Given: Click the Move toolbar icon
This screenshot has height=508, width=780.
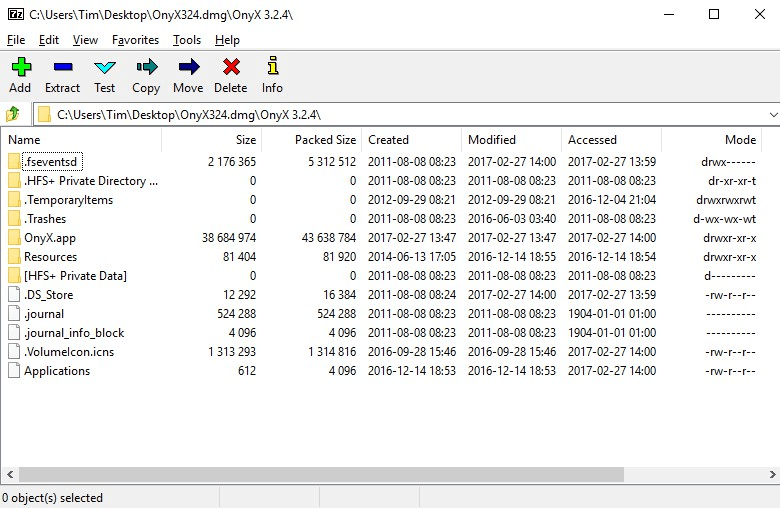Looking at the screenshot, I should tap(189, 67).
